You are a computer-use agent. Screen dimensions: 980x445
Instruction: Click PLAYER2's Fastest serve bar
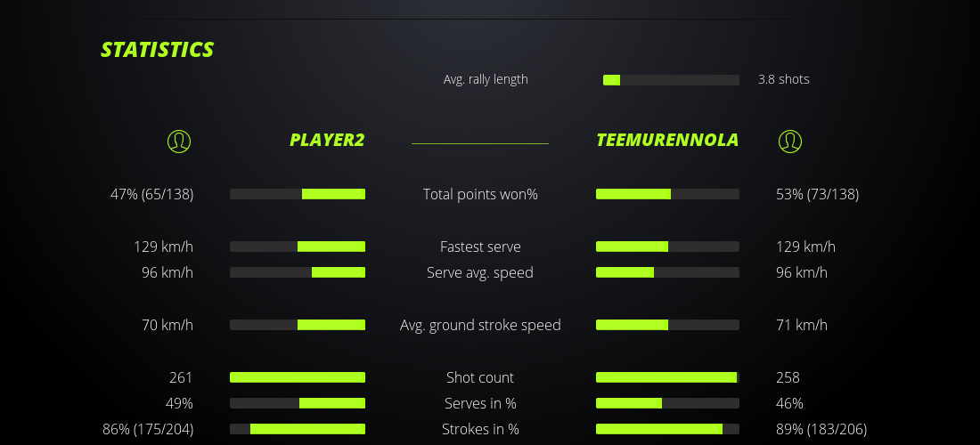[298, 247]
